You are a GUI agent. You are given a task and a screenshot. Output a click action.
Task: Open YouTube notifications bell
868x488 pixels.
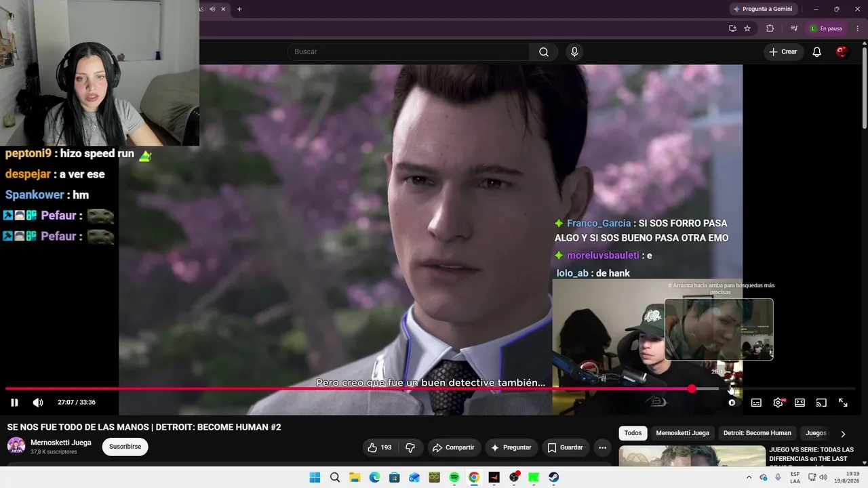(x=817, y=52)
